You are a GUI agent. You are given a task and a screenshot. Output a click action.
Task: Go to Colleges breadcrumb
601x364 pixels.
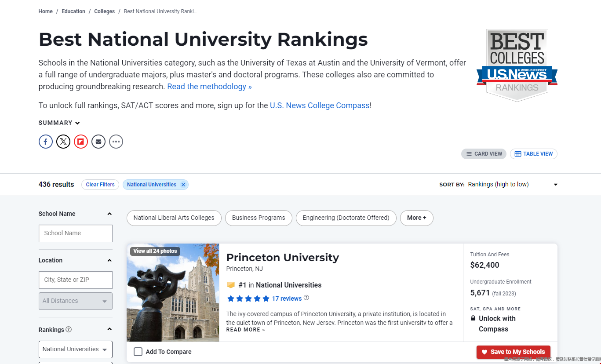105,11
